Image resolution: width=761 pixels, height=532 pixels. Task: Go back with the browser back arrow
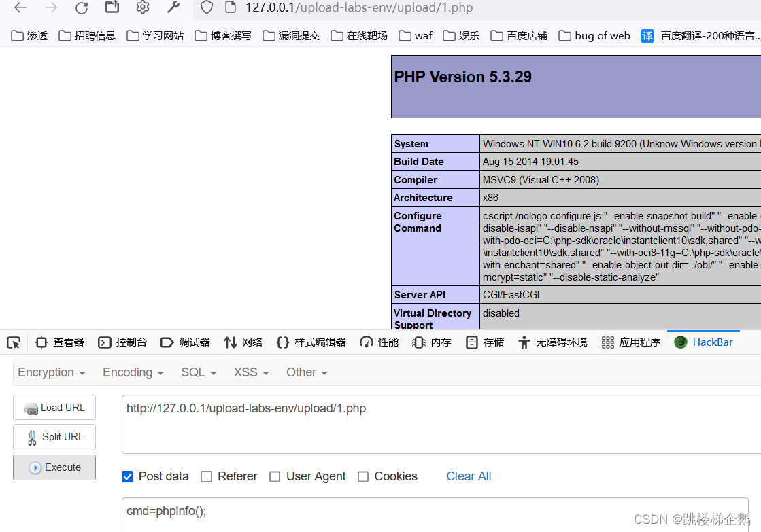tap(20, 7)
